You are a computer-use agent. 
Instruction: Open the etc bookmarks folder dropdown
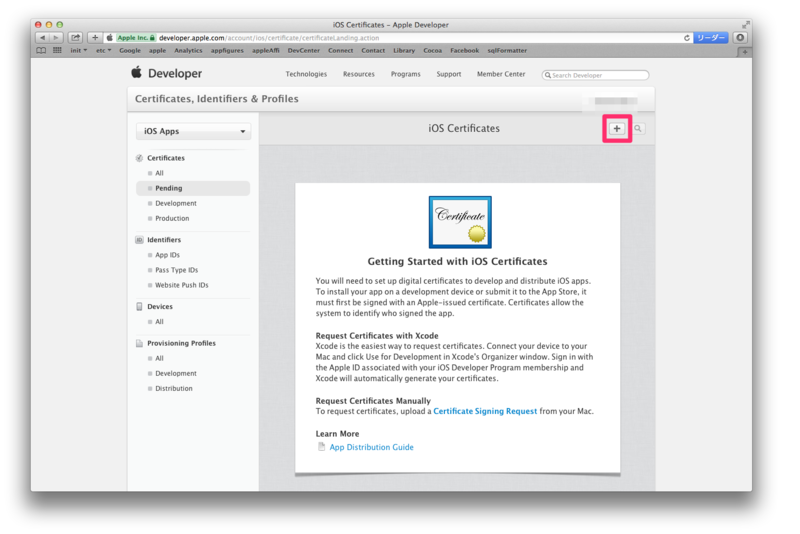[x=104, y=50]
